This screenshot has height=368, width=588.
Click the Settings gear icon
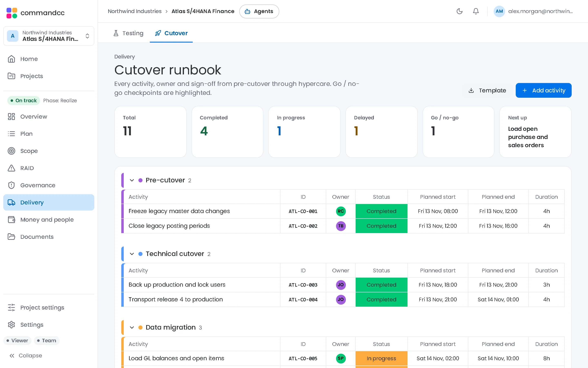[11, 325]
